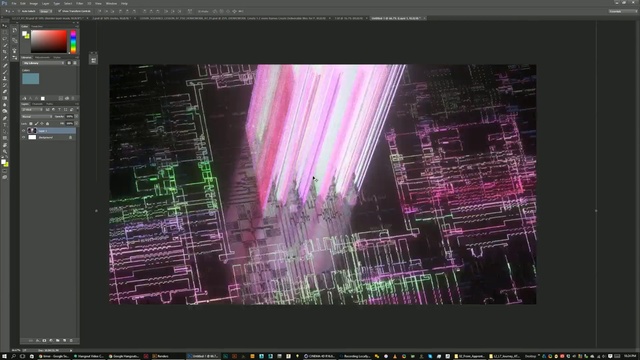Toggle the layer filter on/off switch

coord(77,110)
